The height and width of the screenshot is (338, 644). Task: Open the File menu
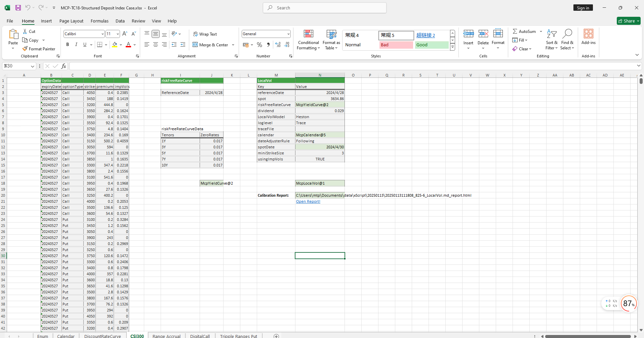click(10, 21)
